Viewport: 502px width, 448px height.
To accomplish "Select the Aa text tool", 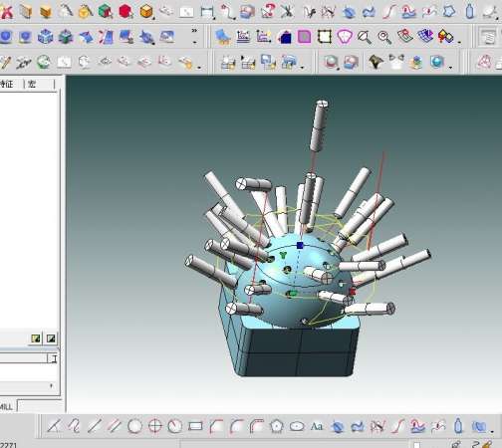I will point(317,426).
